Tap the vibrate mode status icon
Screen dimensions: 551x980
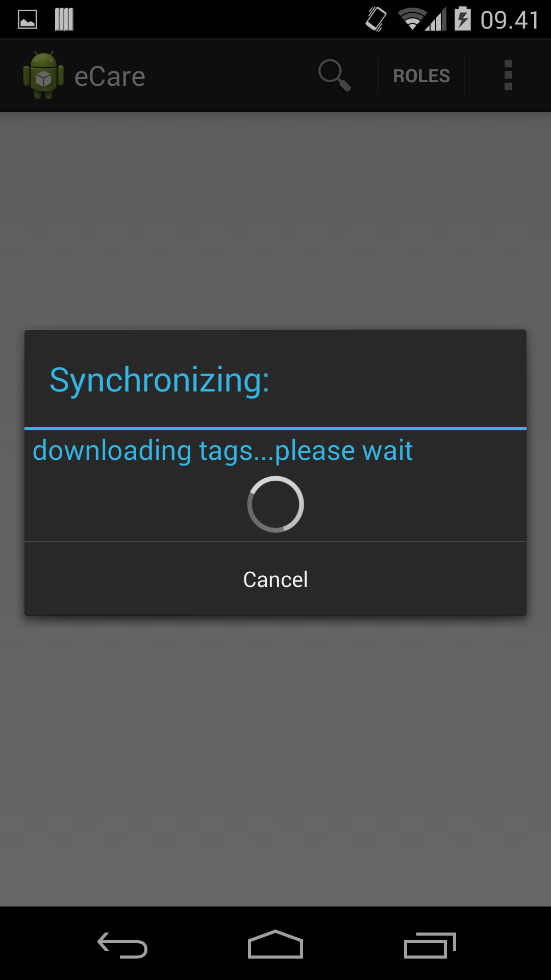pos(376,19)
